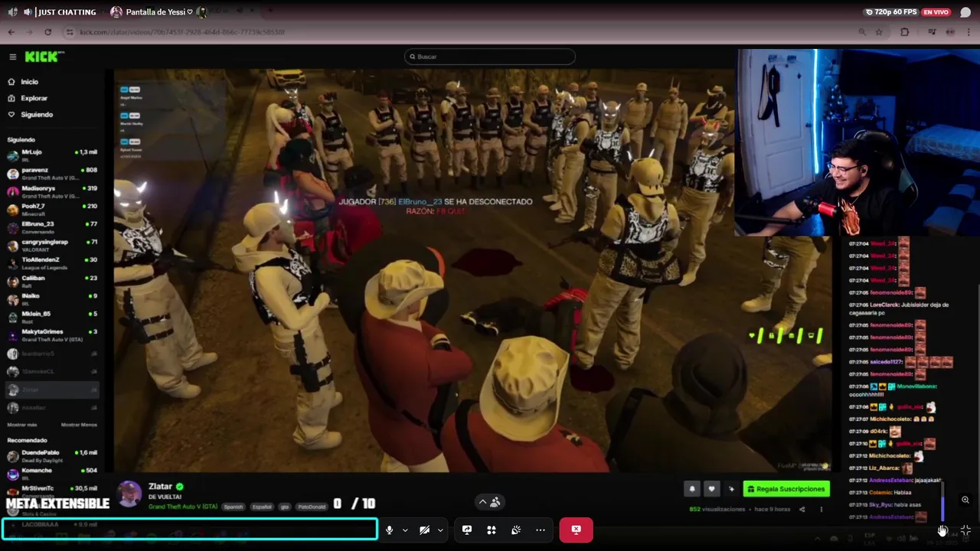
Task: Open the activities grid icon
Action: (492, 530)
